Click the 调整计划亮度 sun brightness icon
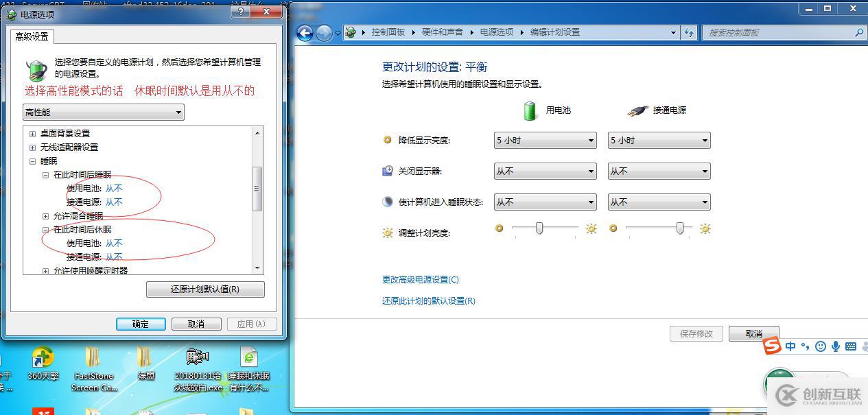 click(388, 233)
